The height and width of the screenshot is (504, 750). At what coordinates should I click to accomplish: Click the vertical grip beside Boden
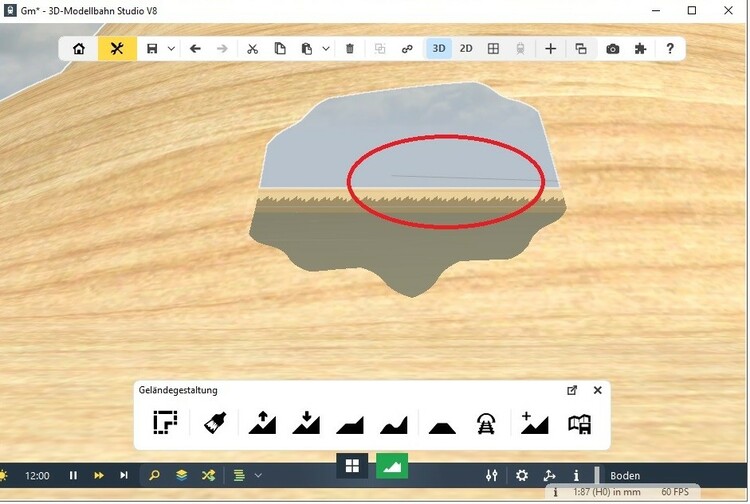(597, 475)
